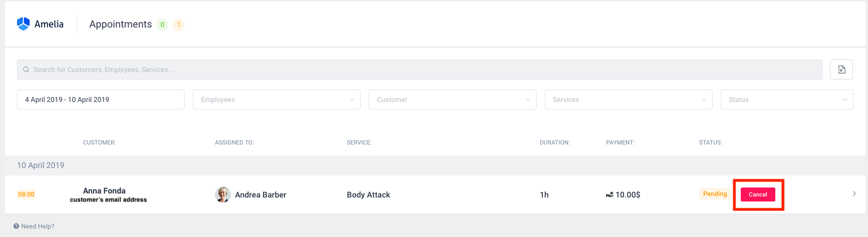This screenshot has width=868, height=237.
Task: Click the ASSIGNED TO: column header
Action: point(234,142)
